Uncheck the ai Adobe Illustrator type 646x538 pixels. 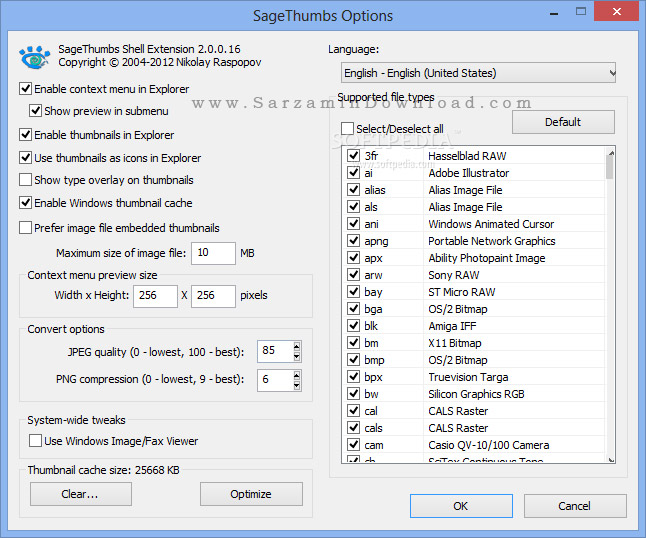click(353, 172)
